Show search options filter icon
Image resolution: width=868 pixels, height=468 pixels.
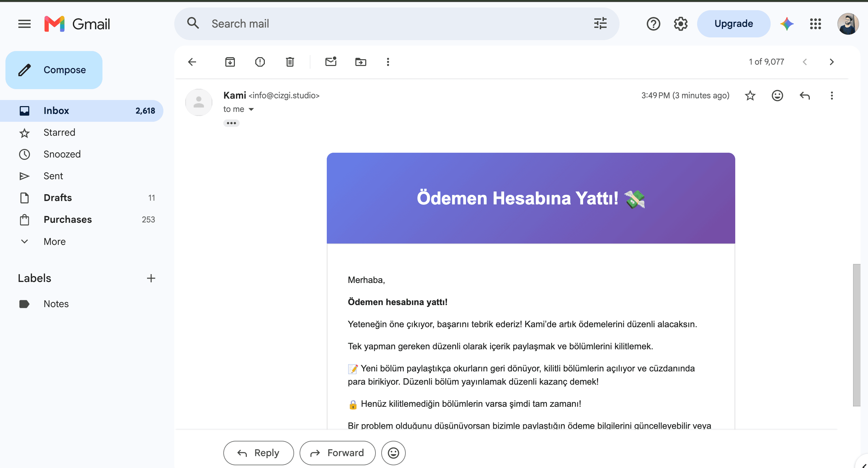point(600,23)
